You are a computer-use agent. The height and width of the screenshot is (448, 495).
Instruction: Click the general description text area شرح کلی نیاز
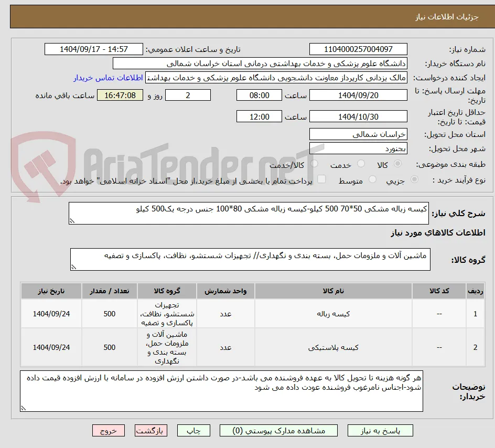coord(249,214)
